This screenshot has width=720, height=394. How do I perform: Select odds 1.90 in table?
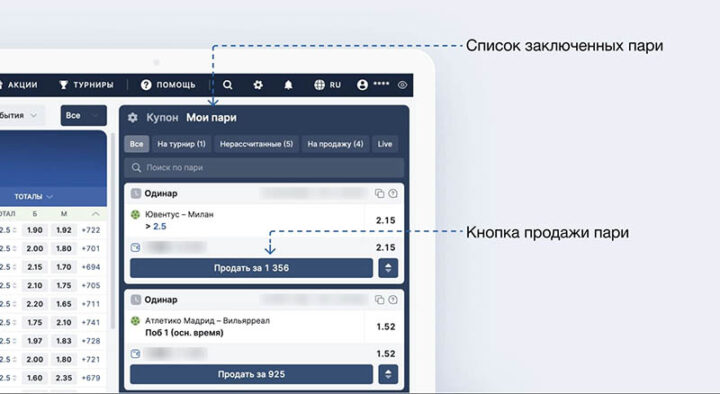(34, 230)
